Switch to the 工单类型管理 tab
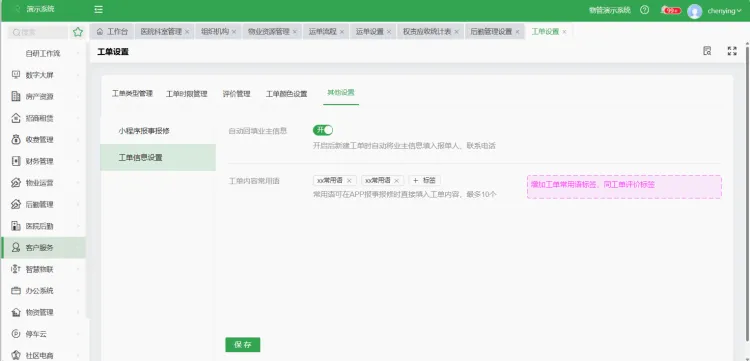750x361 pixels. [132, 94]
